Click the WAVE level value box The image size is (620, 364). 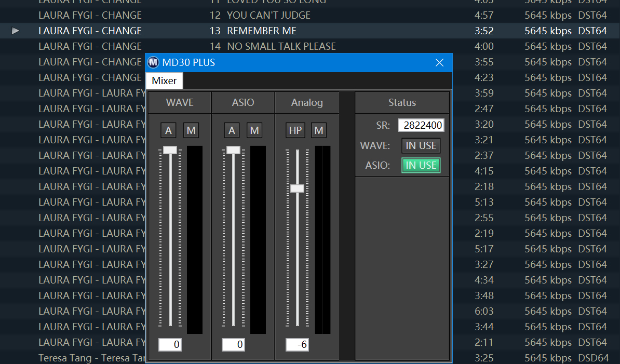tap(170, 344)
